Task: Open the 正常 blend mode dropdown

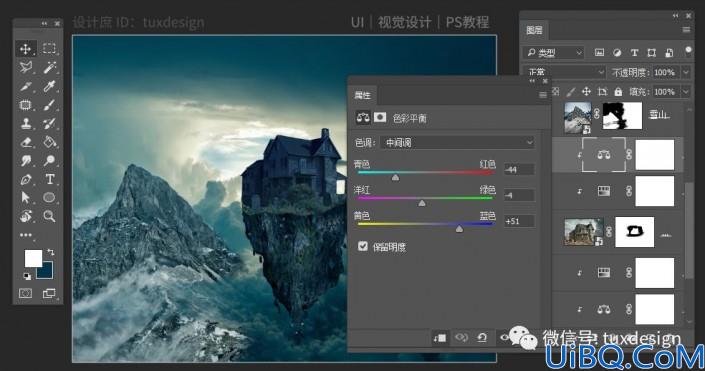Action: tap(566, 72)
